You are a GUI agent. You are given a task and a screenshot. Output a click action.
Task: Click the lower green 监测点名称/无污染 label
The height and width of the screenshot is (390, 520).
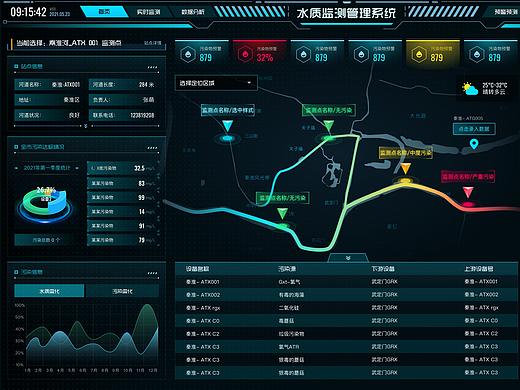click(283, 198)
